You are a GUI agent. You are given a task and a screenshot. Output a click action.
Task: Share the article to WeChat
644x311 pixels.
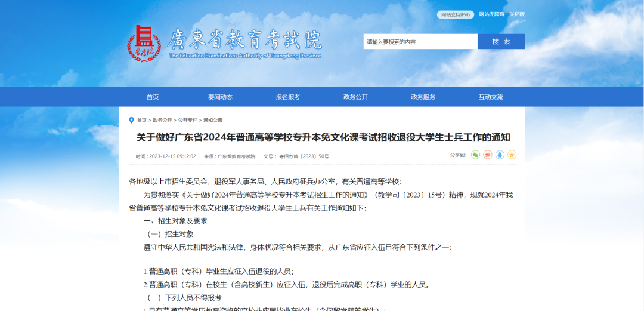(475, 155)
